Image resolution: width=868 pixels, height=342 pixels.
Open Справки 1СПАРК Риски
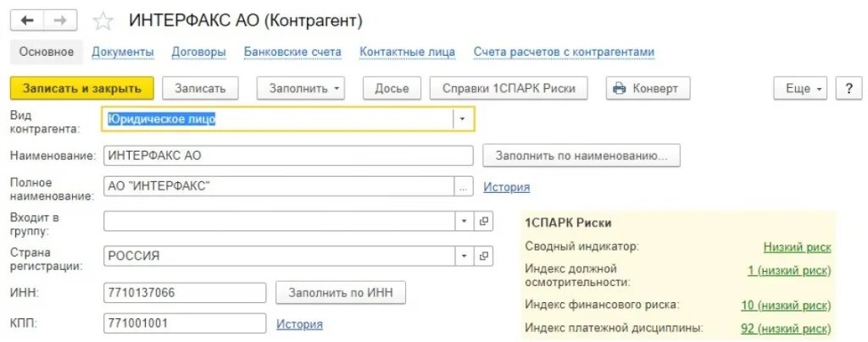(x=509, y=88)
